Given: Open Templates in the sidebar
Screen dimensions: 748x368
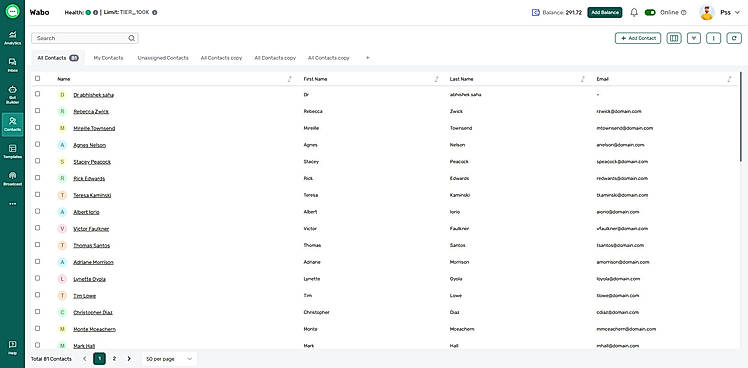Looking at the screenshot, I should tap(12, 152).
